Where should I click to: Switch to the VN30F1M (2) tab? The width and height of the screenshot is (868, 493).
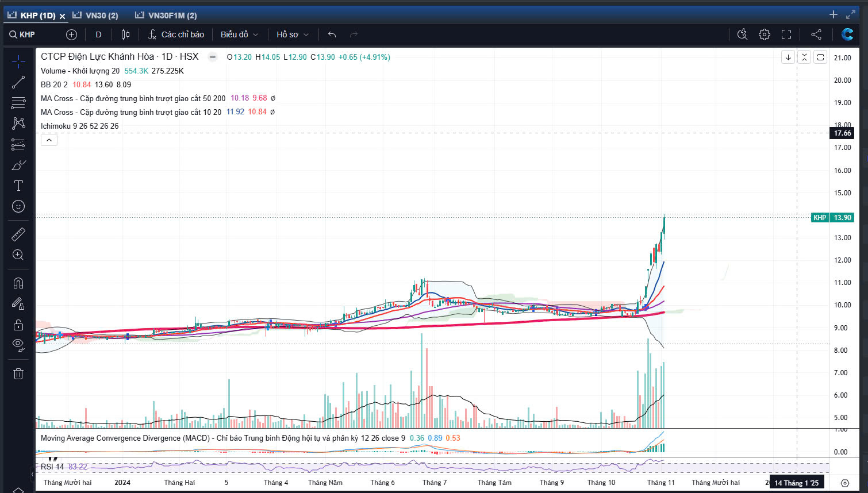[x=166, y=16]
